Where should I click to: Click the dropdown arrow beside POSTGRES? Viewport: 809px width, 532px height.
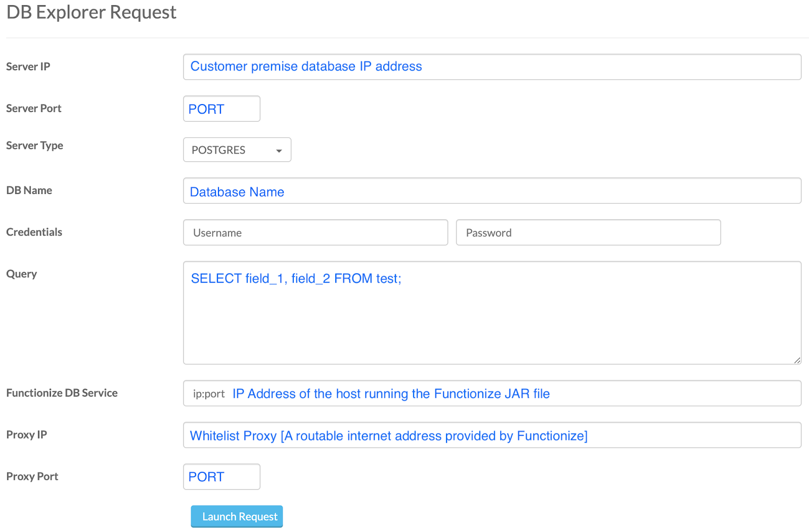279,151
